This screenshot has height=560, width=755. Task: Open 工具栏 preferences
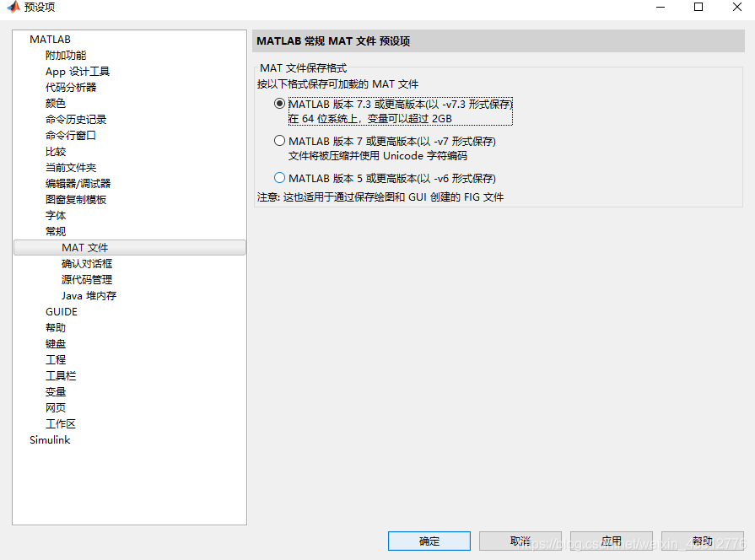[61, 375]
